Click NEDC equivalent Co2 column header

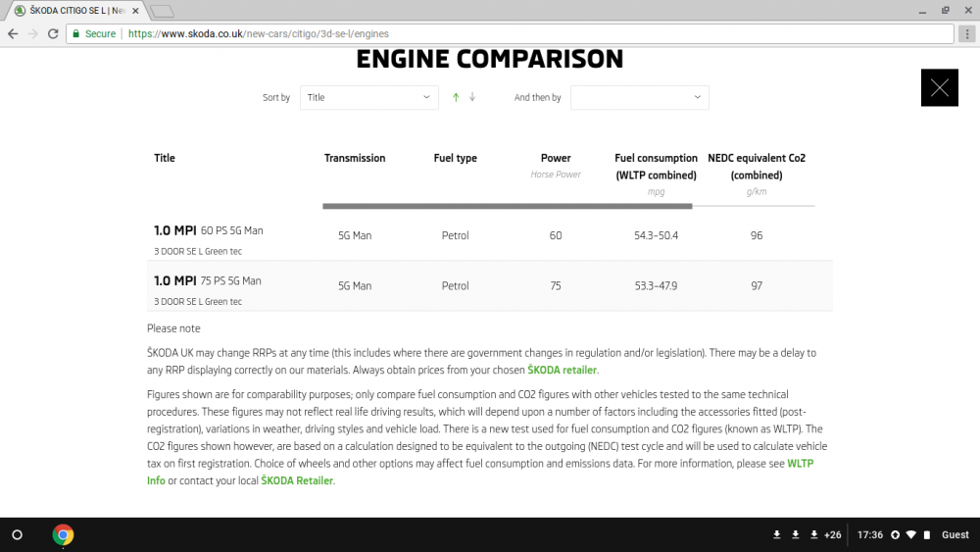pyautogui.click(x=757, y=167)
